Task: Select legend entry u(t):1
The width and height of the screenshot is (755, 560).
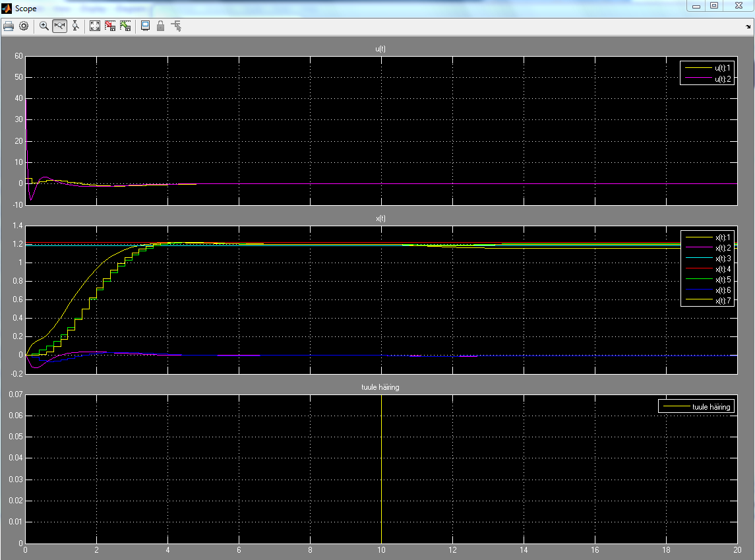Action: (708, 68)
